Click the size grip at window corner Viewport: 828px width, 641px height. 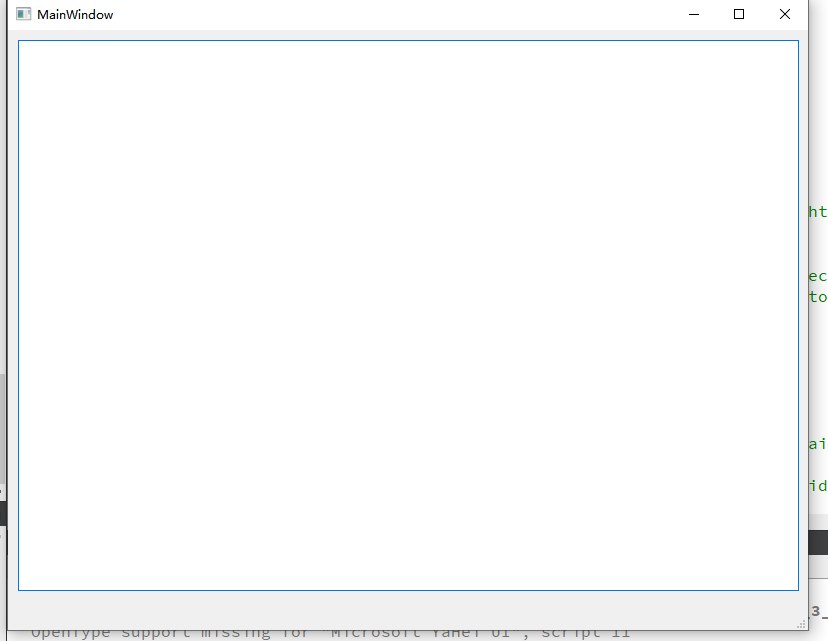(802, 625)
